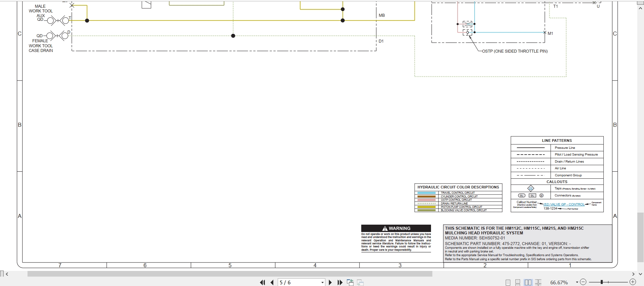The height and width of the screenshot is (286, 644).
Task: Click the horizontal scrollbar left arrow
Action: tap(7, 274)
